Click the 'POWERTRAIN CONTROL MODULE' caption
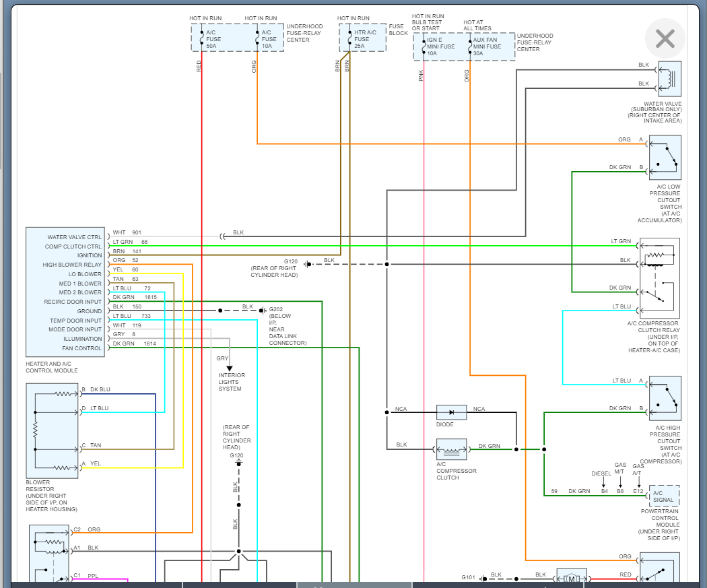This screenshot has width=707, height=588. point(660,518)
